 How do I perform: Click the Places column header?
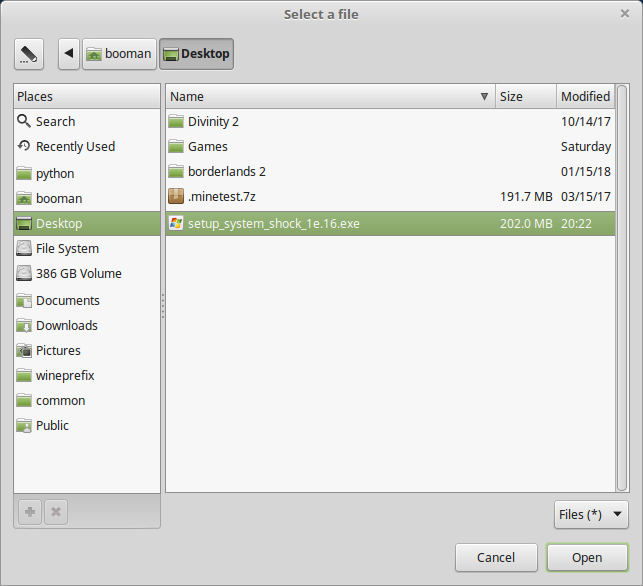(x=87, y=96)
